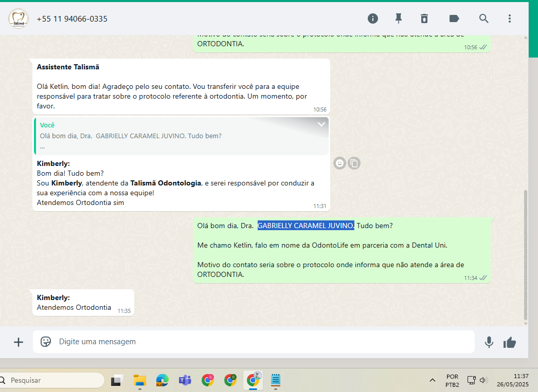The height and width of the screenshot is (392, 538).
Task: Focus the 'Digite uma mensagem' input field
Action: pyautogui.click(x=254, y=342)
